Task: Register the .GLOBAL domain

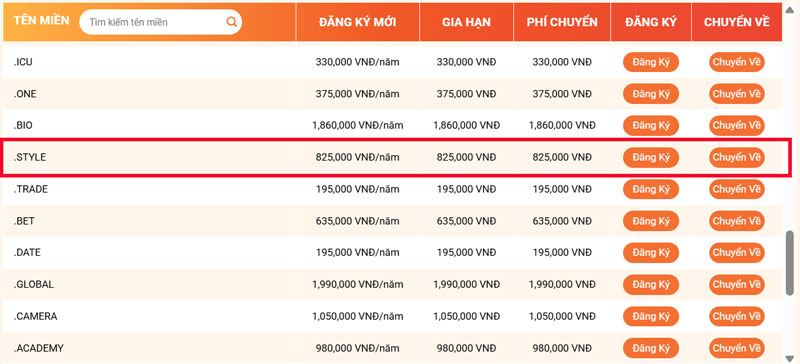Action: click(651, 284)
